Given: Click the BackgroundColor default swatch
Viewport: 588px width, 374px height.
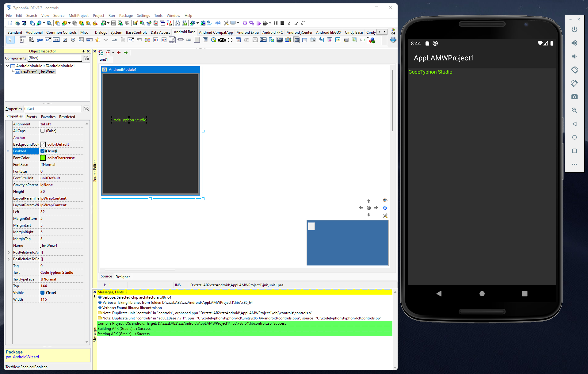Looking at the screenshot, I should pyautogui.click(x=43, y=144).
